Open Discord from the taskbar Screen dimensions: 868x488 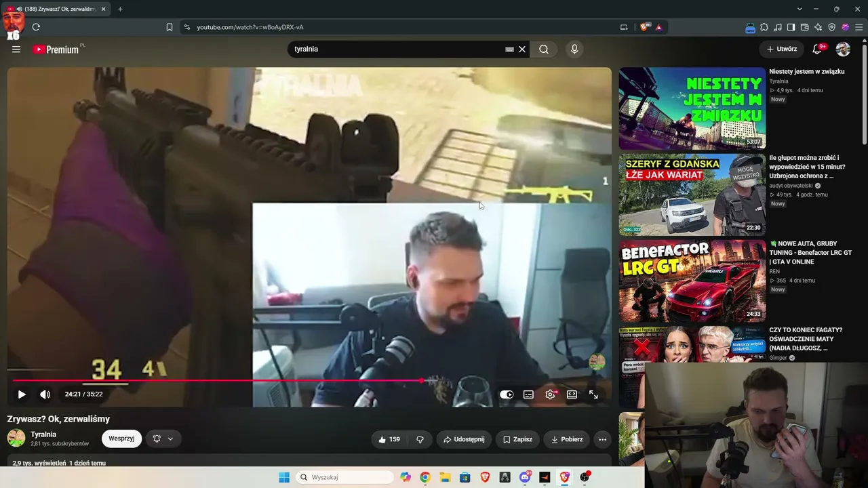(x=525, y=477)
